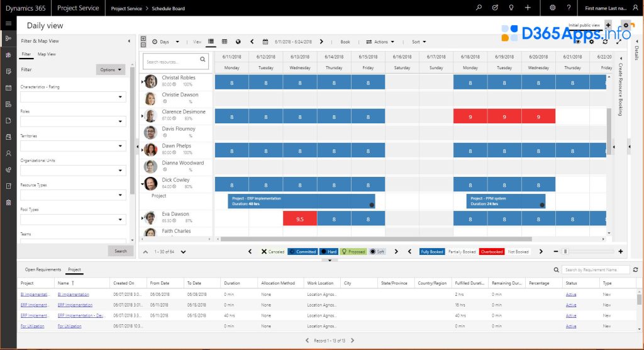Image resolution: width=644 pixels, height=350 pixels.
Task: Toggle the Overbooked legend
Action: click(x=492, y=252)
